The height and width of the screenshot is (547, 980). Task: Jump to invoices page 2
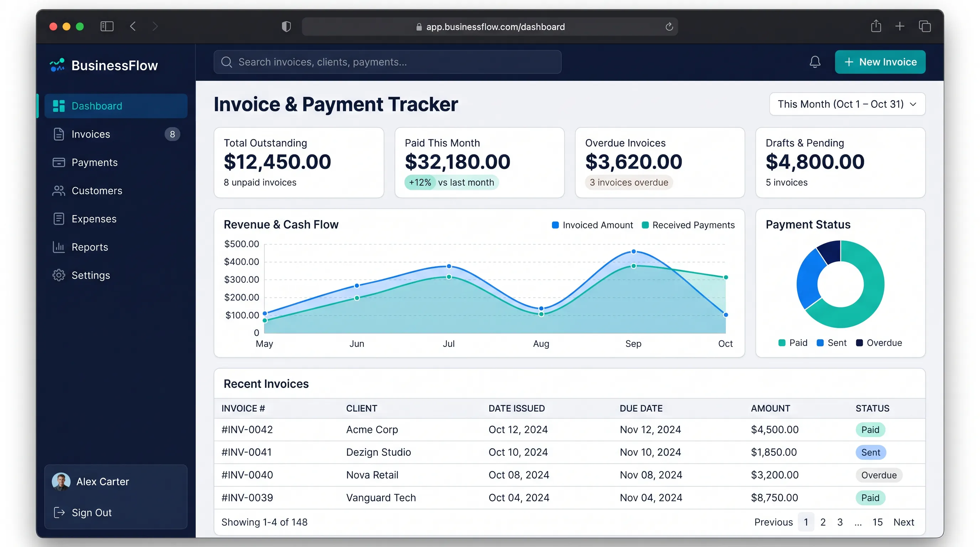click(823, 522)
